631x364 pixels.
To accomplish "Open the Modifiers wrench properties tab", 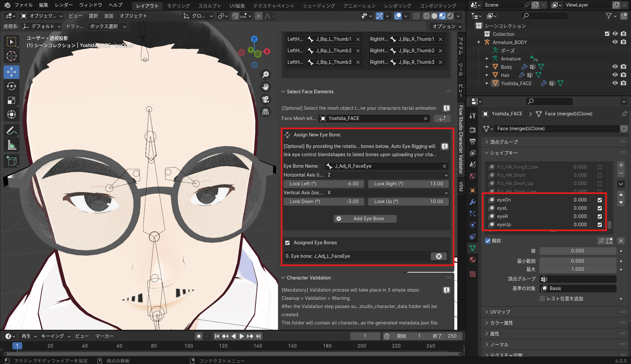I will (473, 202).
